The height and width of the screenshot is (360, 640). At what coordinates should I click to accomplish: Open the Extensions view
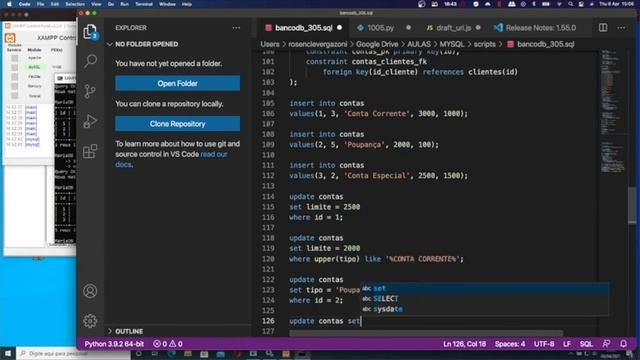coord(90,151)
